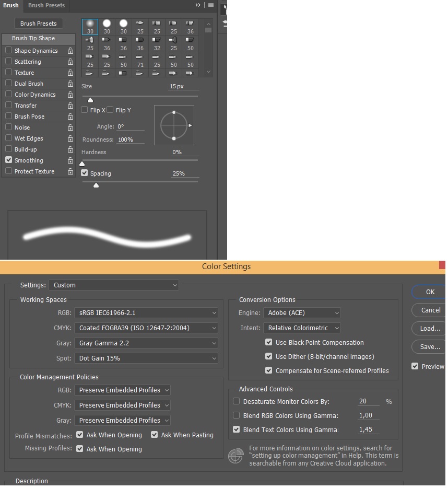Click the Hardness slider handle
Viewport: 448px width, 488px height.
pos(82,164)
